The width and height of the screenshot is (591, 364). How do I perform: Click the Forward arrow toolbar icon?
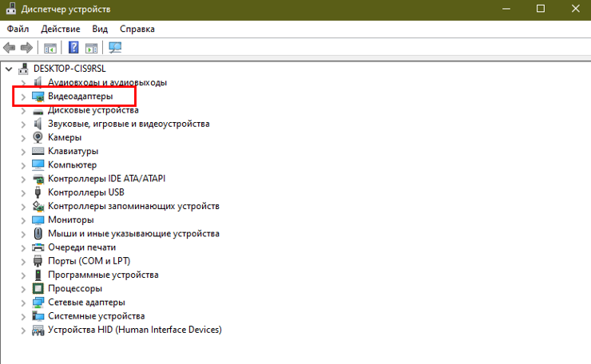pyautogui.click(x=26, y=47)
